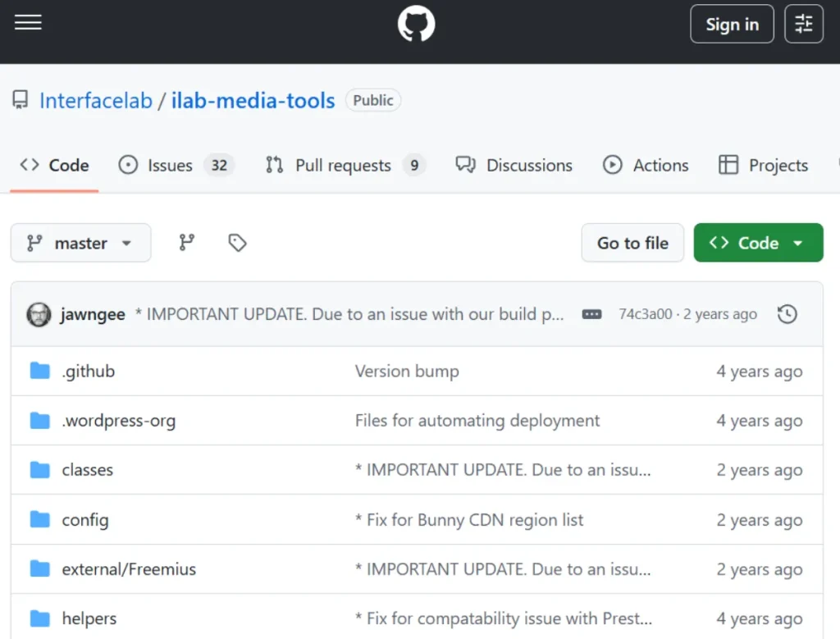Viewport: 840px width, 639px height.
Task: View commit history clock icon
Action: (787, 314)
